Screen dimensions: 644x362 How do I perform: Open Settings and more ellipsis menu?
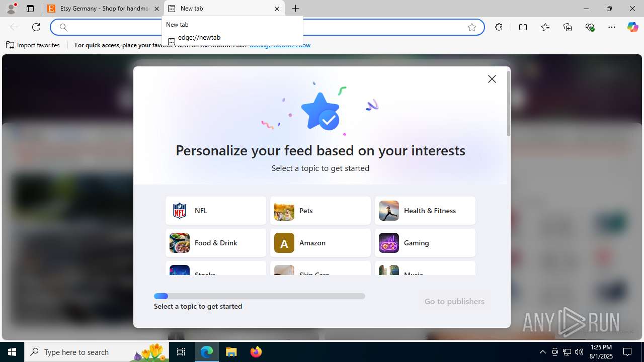(612, 27)
